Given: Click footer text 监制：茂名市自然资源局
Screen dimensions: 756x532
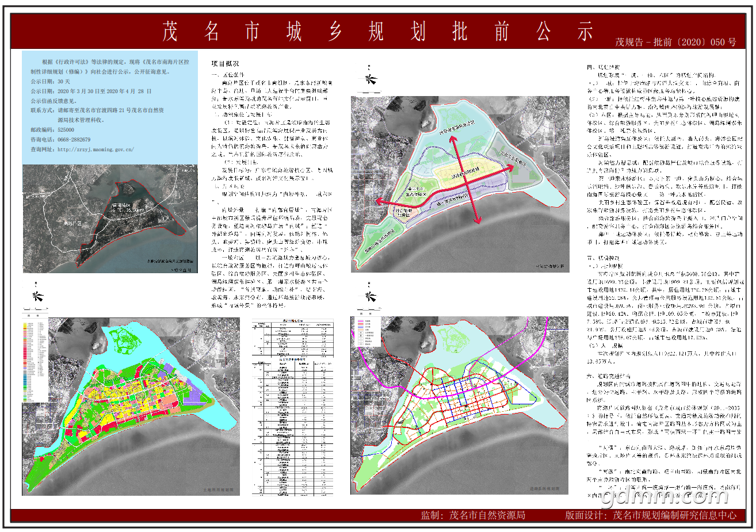Looking at the screenshot, I should click(x=473, y=515).
